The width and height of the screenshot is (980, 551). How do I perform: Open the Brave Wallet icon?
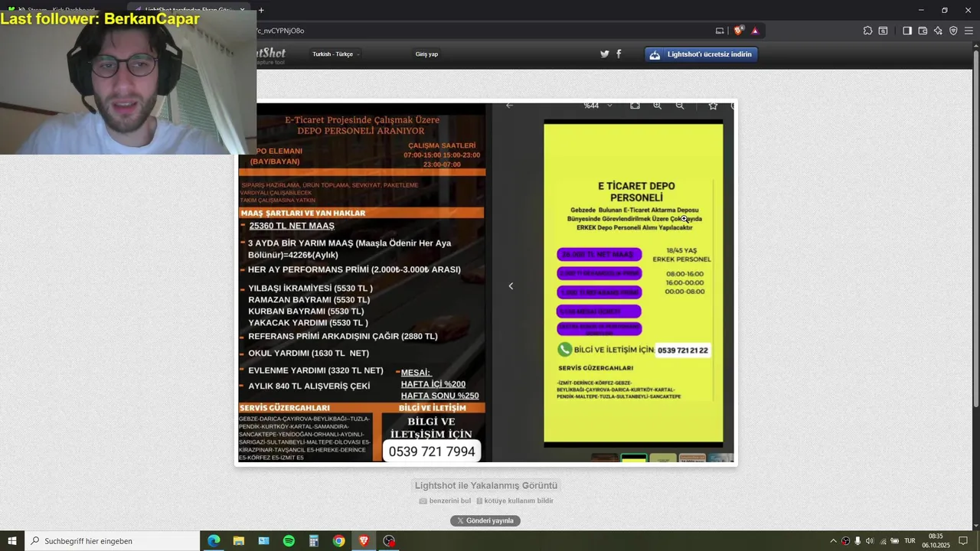[923, 31]
